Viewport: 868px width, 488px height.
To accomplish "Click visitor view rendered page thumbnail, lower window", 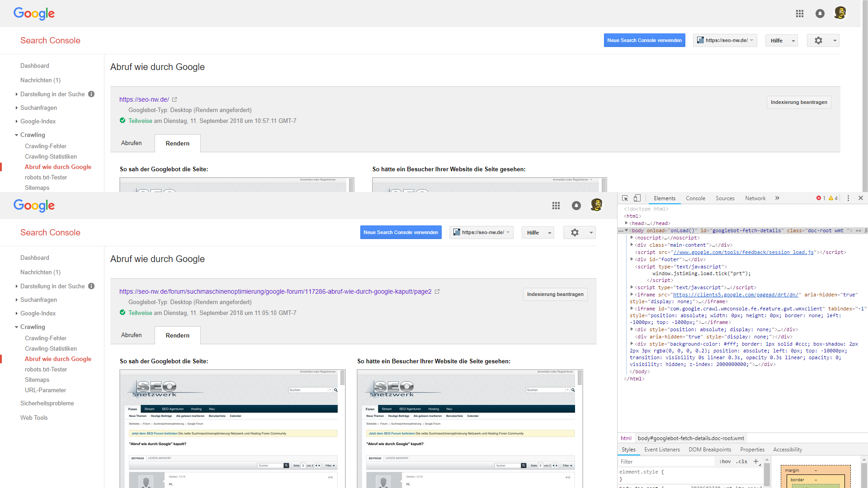I will 470,429.
